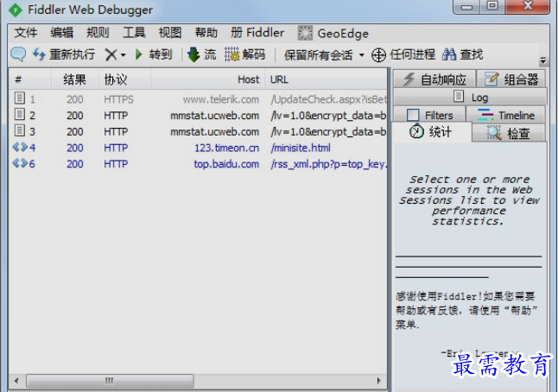The height and width of the screenshot is (392, 558).
Task: Maximize the Fiddler window
Action: (492, 6)
